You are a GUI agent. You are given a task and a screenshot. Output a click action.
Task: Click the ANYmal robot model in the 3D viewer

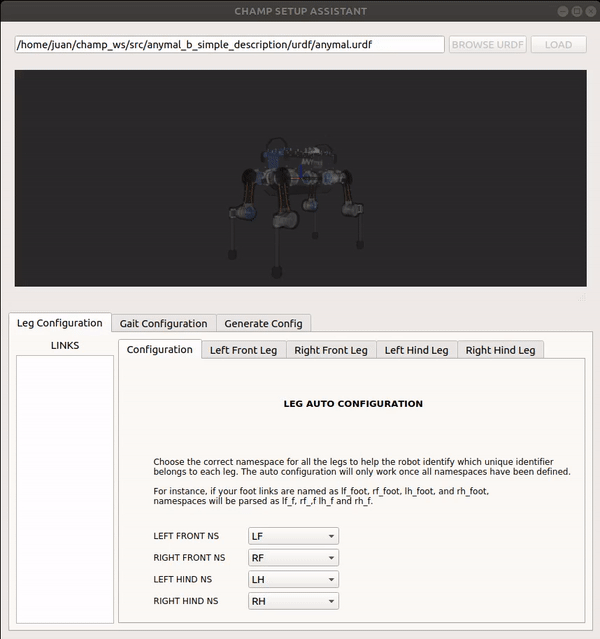[x=296, y=206]
